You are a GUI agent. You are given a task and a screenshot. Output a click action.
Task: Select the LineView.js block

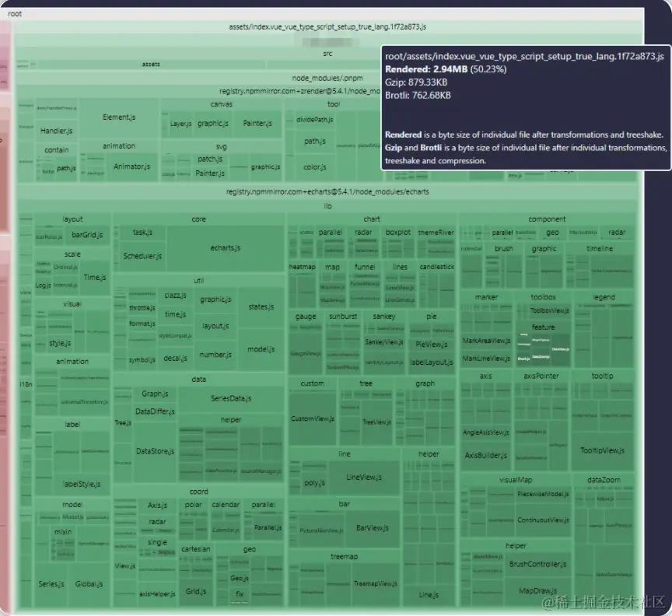[x=364, y=477]
